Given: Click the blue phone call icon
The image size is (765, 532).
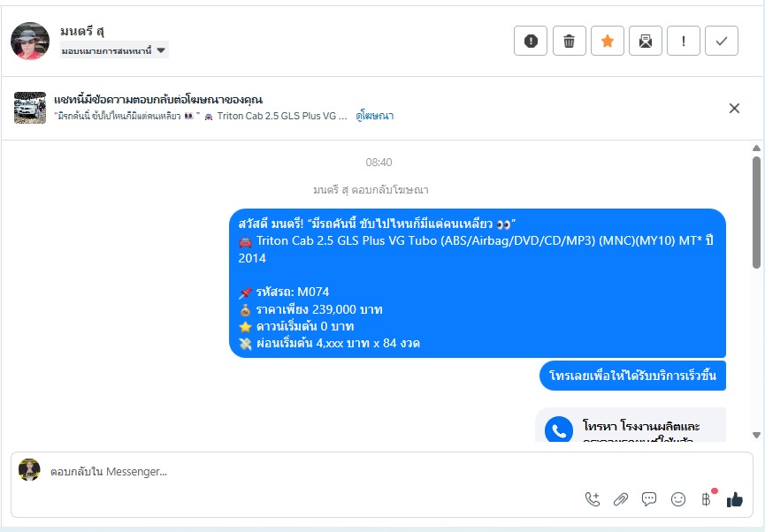Looking at the screenshot, I should click(559, 429).
